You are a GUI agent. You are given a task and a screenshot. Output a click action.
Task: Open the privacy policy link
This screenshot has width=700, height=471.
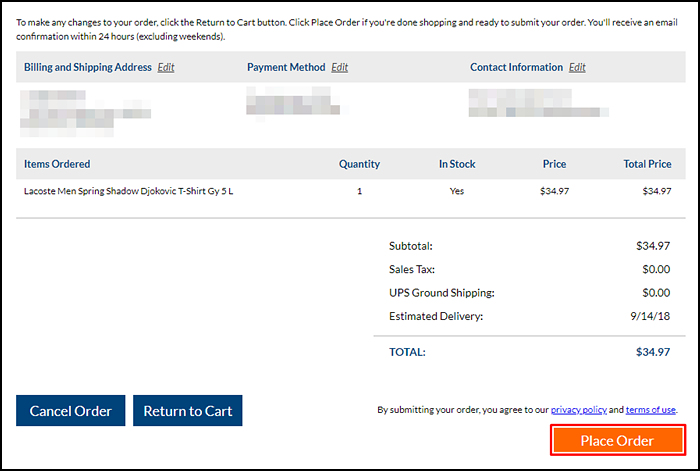pyautogui.click(x=579, y=409)
